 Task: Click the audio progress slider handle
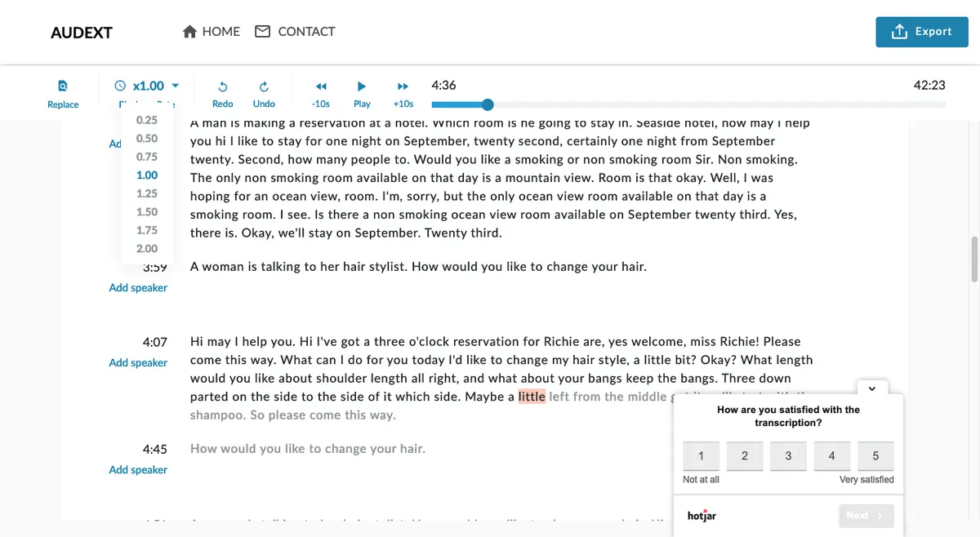tap(488, 104)
